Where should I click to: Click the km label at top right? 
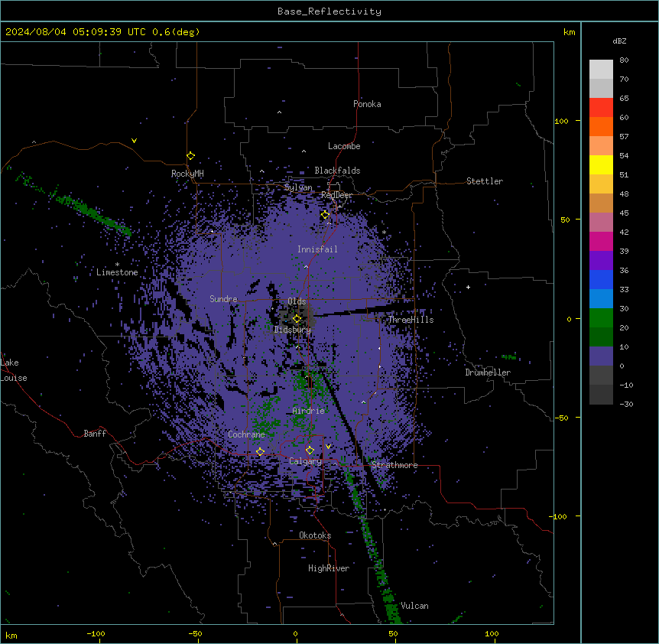(x=569, y=32)
